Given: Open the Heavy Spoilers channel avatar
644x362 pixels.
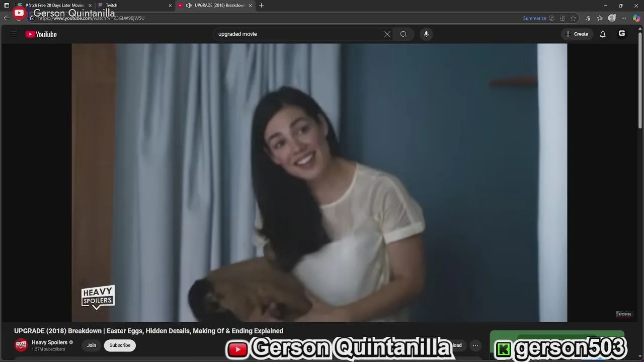Looking at the screenshot, I should [21, 345].
